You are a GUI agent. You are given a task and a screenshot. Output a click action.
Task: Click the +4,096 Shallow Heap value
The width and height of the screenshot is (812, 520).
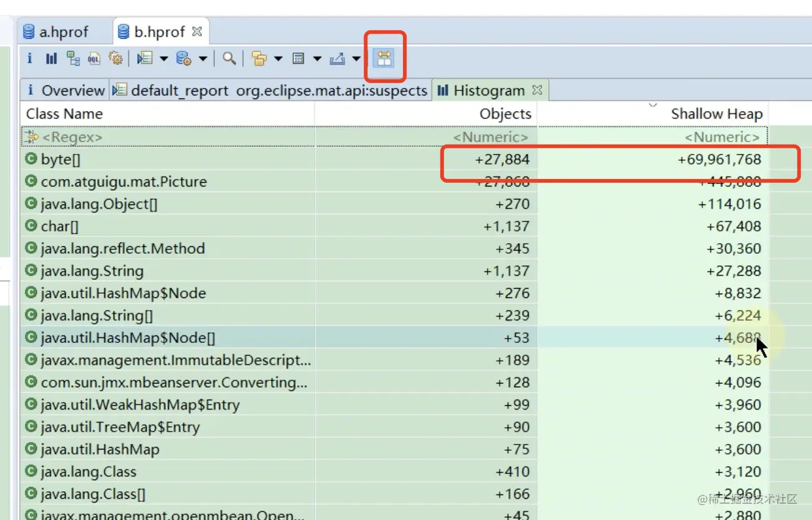pos(738,382)
